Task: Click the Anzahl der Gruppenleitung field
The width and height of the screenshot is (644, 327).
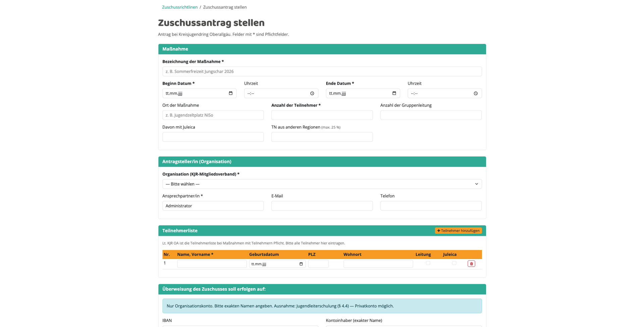Action: point(431,115)
